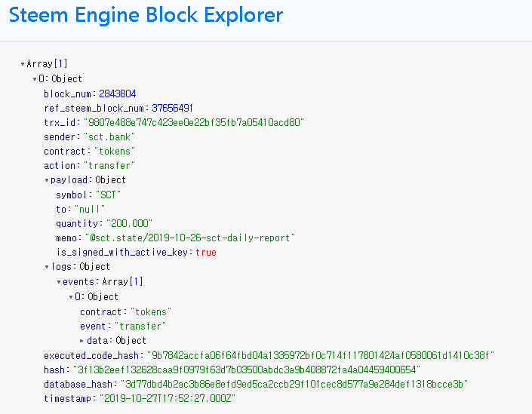Collapse the top-level 0: Object node
Image resolution: width=532 pixels, height=414 pixels.
coord(35,79)
